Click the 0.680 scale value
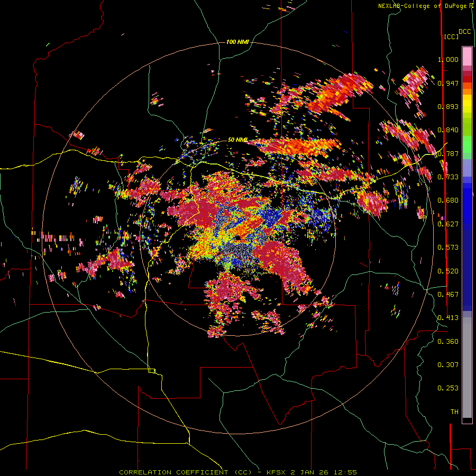 448,200
